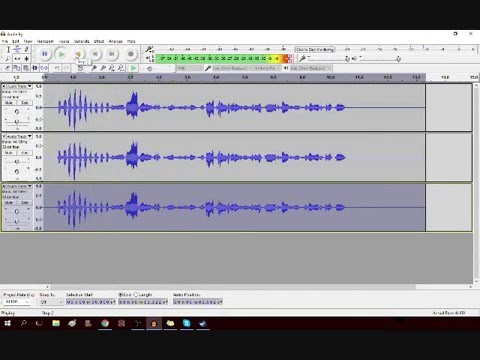Click the Trim Audio icon
Screen dimensions: 480x360
(x=35, y=68)
